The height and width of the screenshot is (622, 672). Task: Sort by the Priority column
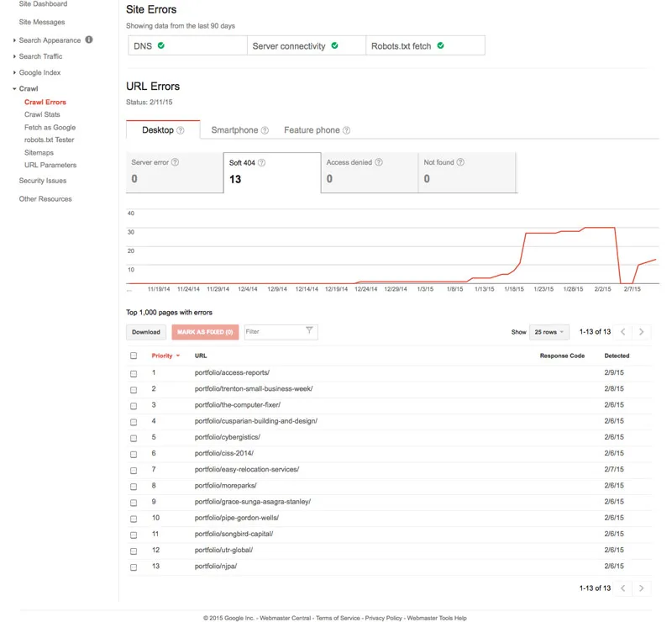[165, 356]
